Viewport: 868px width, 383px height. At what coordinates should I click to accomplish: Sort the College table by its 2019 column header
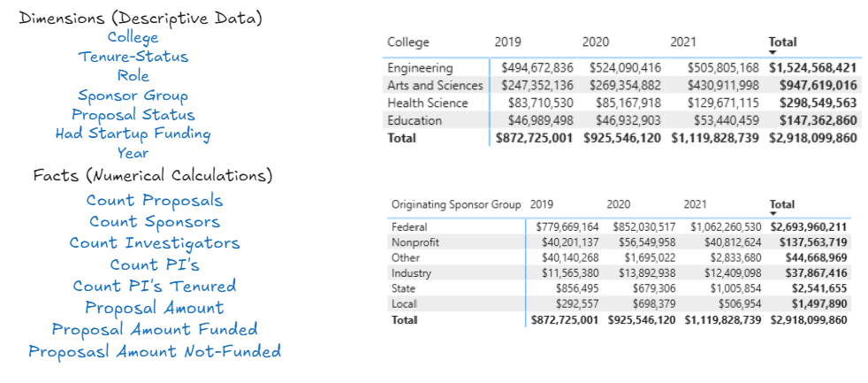point(507,42)
